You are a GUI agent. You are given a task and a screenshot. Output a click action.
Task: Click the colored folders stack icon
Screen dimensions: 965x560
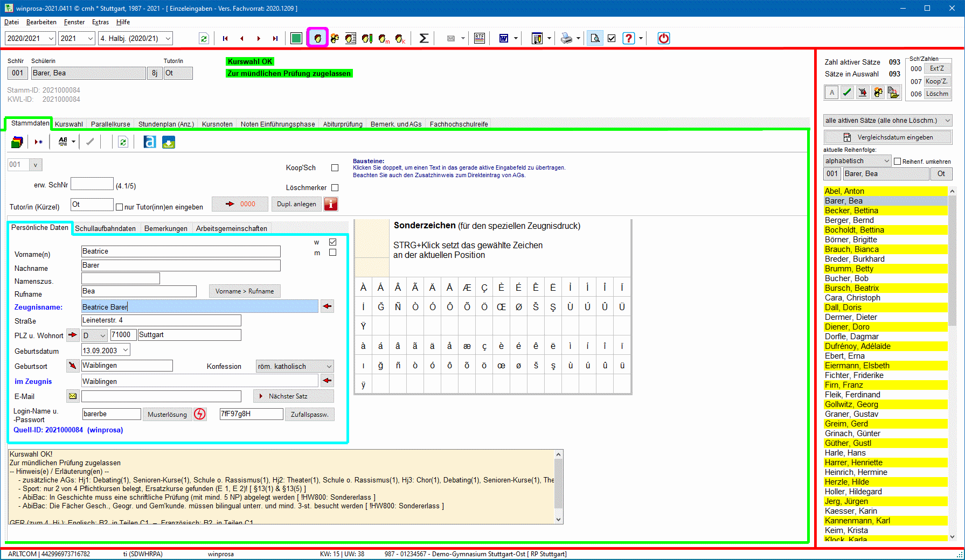pos(17,142)
